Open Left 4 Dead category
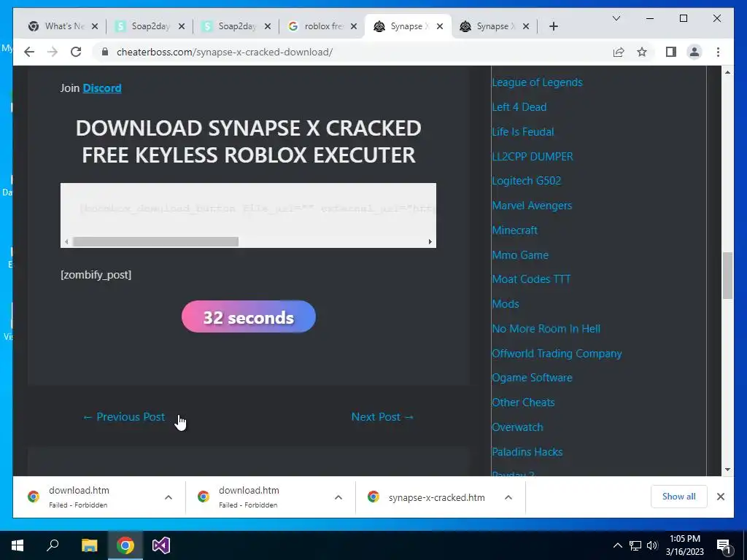Image resolution: width=747 pixels, height=560 pixels. click(519, 107)
